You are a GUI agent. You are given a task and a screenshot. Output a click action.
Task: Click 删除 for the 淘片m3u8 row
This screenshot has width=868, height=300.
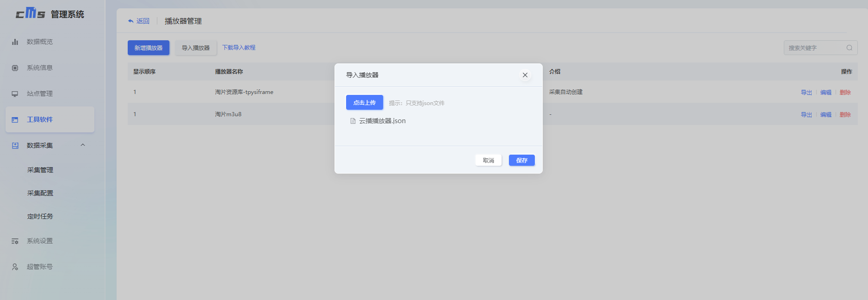tap(845, 115)
